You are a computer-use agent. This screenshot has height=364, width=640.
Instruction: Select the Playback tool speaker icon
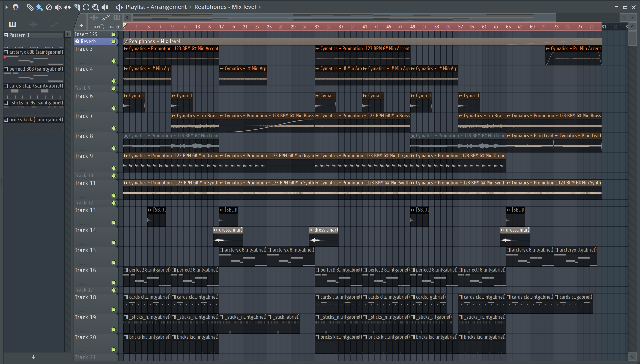click(x=105, y=7)
